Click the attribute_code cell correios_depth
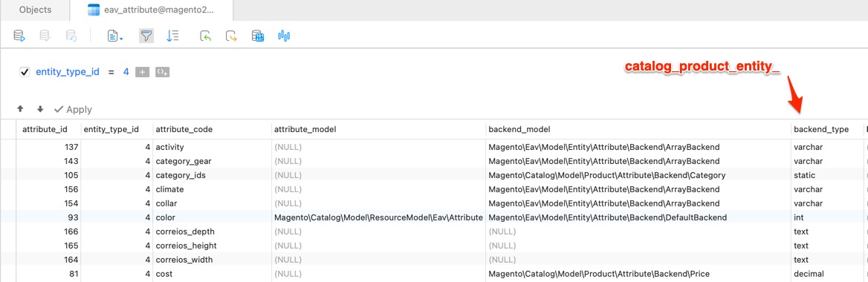868x282 pixels. (x=212, y=231)
